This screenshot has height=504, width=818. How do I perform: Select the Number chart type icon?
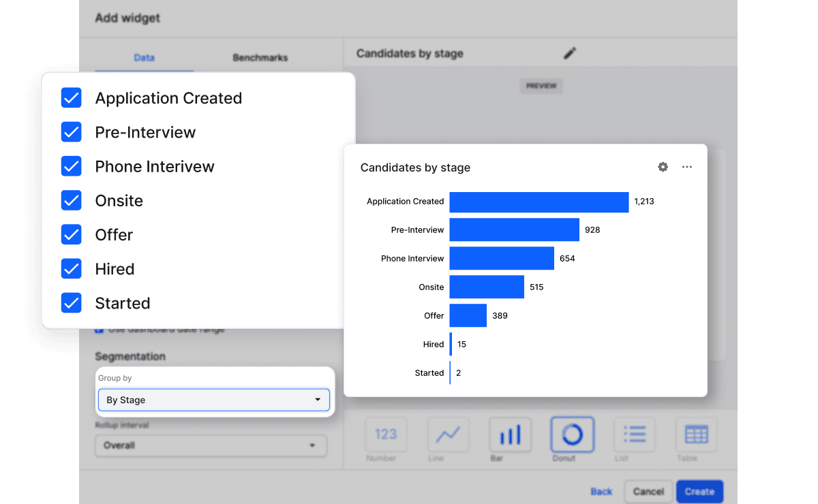point(386,435)
